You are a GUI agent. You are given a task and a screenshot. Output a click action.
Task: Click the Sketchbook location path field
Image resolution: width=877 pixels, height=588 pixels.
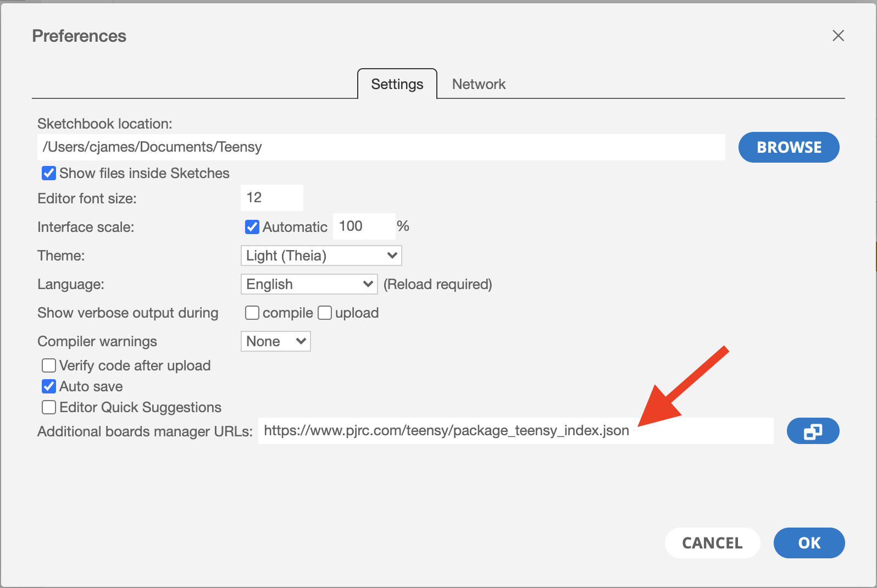[380, 147]
